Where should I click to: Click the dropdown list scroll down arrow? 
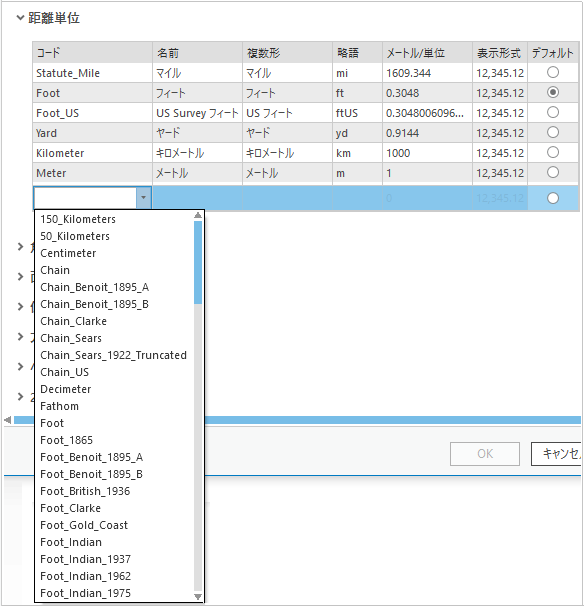coord(198,597)
